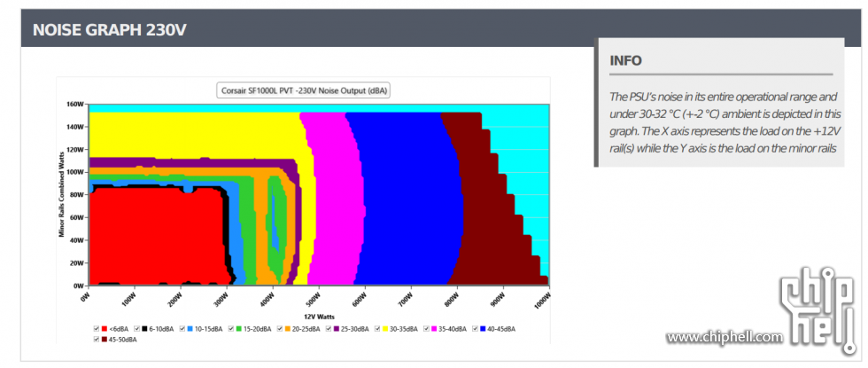Disable the 25-30dBA legend checkbox
The image size is (868, 368).
tap(329, 329)
